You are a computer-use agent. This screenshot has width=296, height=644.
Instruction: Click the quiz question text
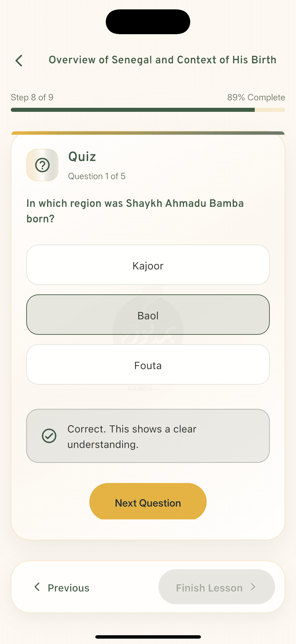tap(135, 211)
